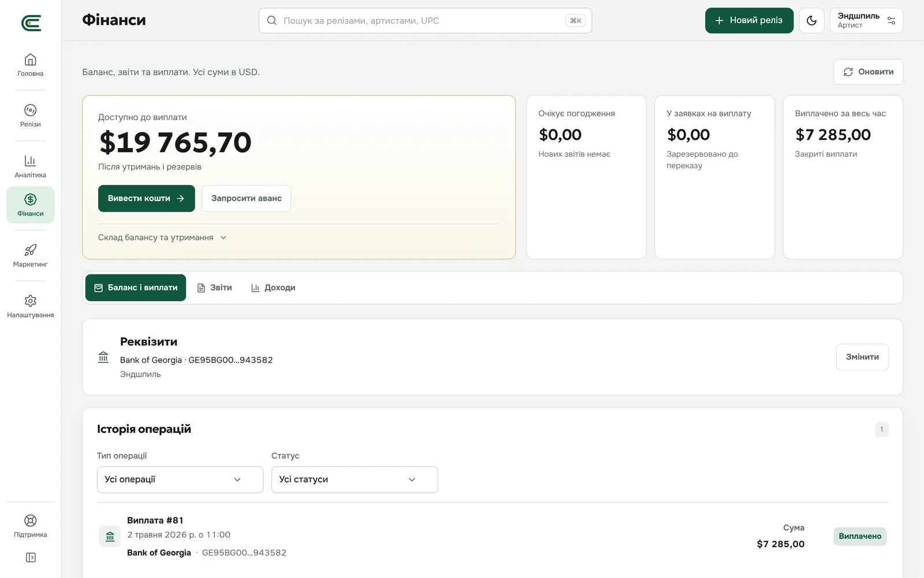The image size is (924, 578).
Task: Click Запросити аванс button
Action: [247, 198]
